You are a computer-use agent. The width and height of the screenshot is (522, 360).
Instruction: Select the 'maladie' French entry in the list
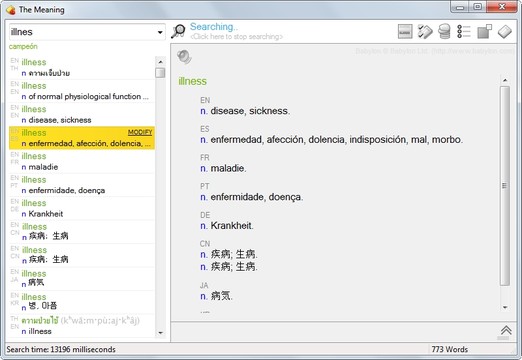coord(82,162)
